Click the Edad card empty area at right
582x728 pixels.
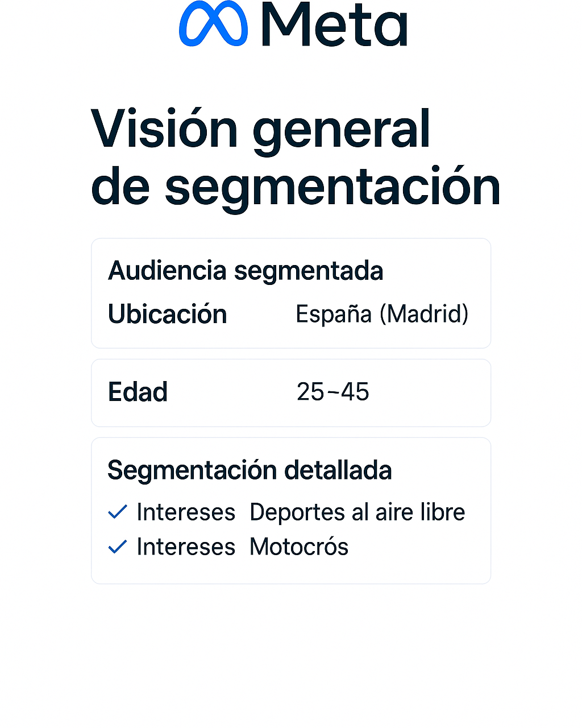432,392
